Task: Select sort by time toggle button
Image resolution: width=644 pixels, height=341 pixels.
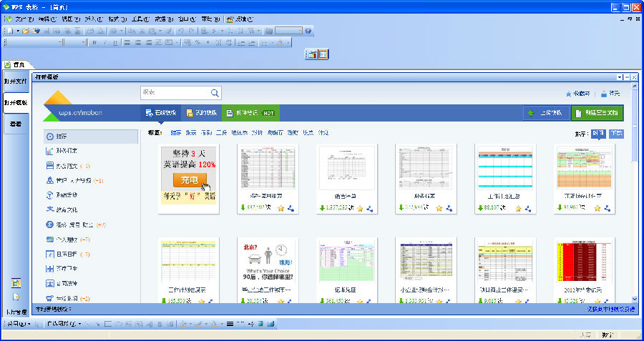Action: [598, 133]
